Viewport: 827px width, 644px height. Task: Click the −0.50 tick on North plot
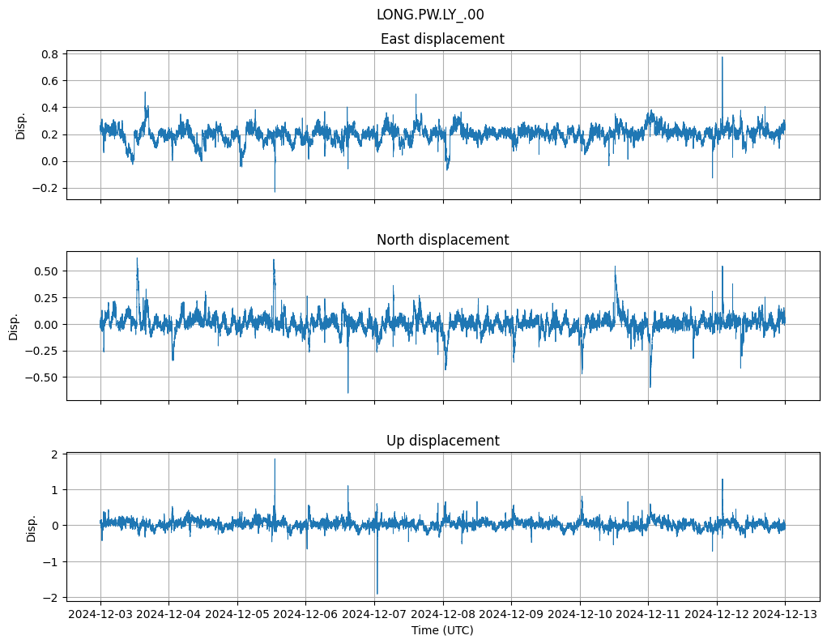(42, 377)
